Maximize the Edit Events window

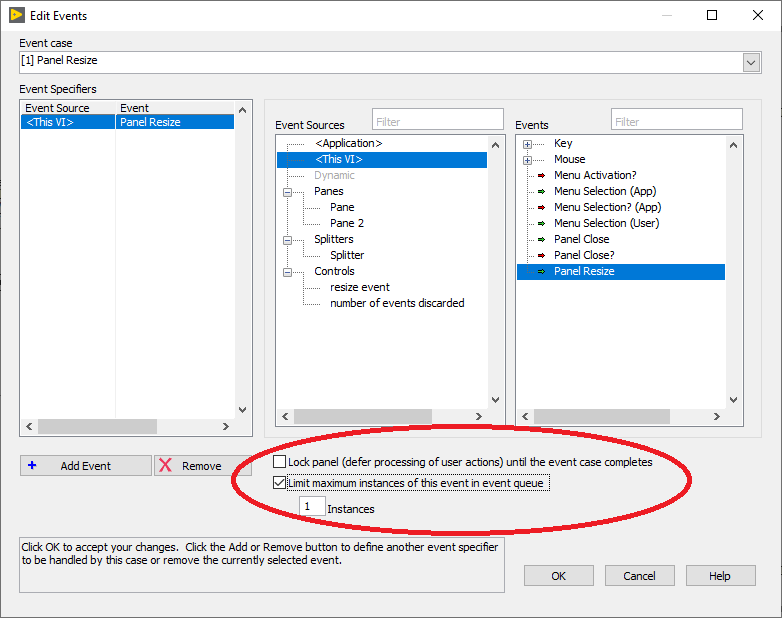coord(712,15)
